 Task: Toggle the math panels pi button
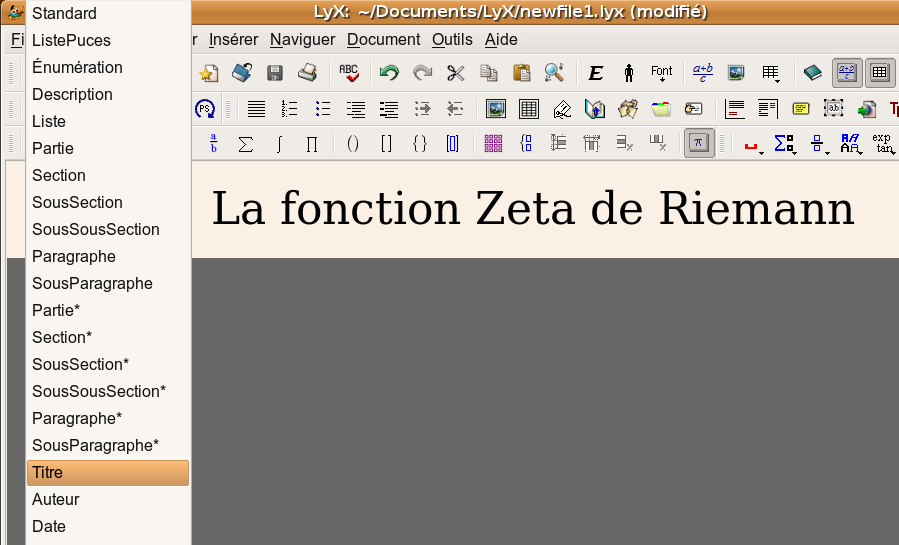point(699,144)
